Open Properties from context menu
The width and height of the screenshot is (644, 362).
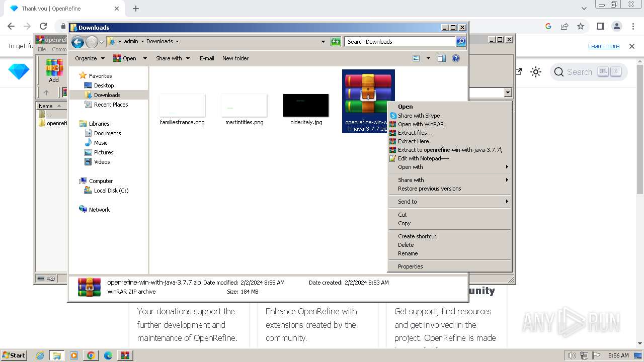point(450,266)
